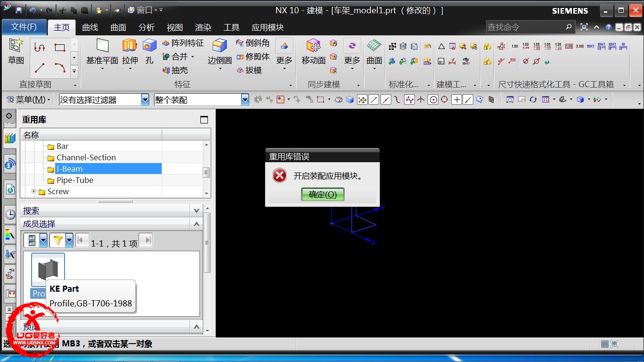Click the I-beam profile thumbnail
644x362 pixels.
click(x=48, y=270)
